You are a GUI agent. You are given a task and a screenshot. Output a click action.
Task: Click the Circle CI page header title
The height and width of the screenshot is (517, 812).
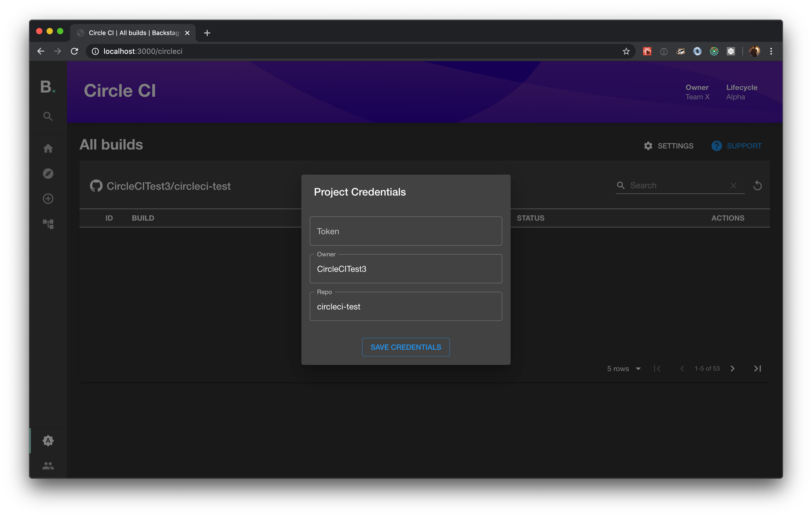pos(120,91)
